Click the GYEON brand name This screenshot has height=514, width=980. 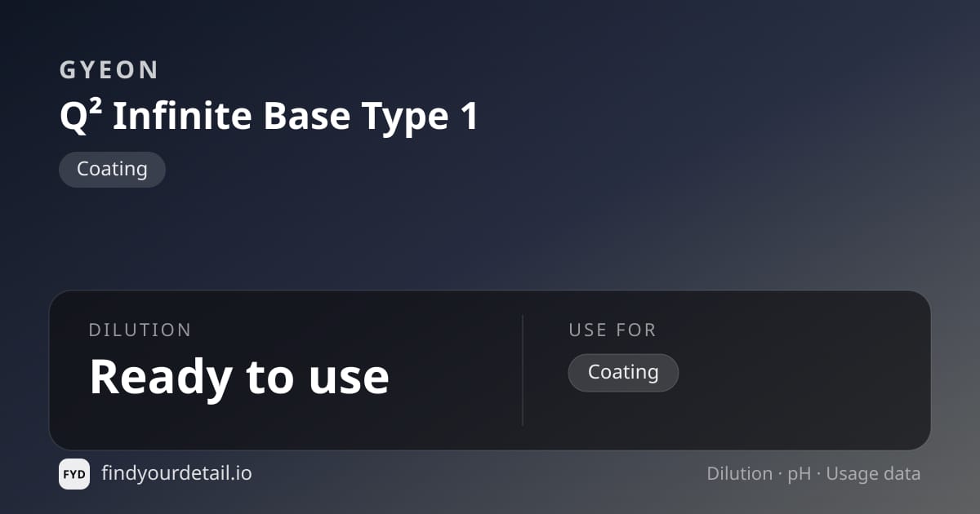pos(109,70)
